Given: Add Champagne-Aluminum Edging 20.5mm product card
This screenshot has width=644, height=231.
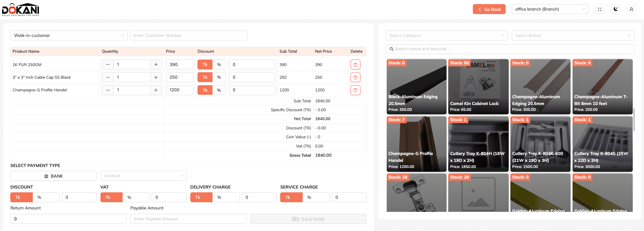Looking at the screenshot, I should click(540, 87).
